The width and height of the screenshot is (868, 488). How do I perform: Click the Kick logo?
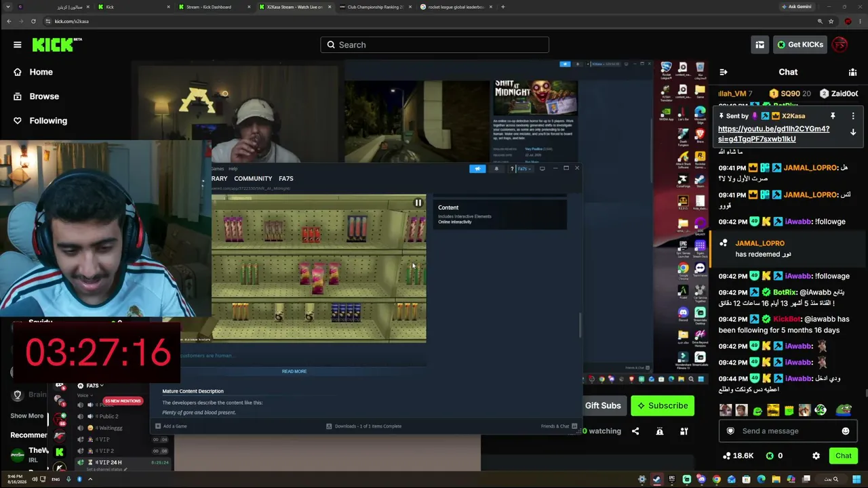coord(57,45)
